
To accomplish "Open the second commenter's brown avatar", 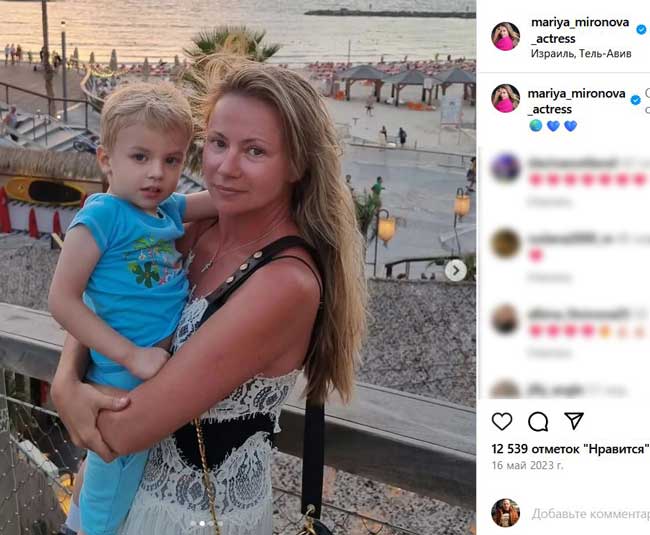I will point(505,243).
